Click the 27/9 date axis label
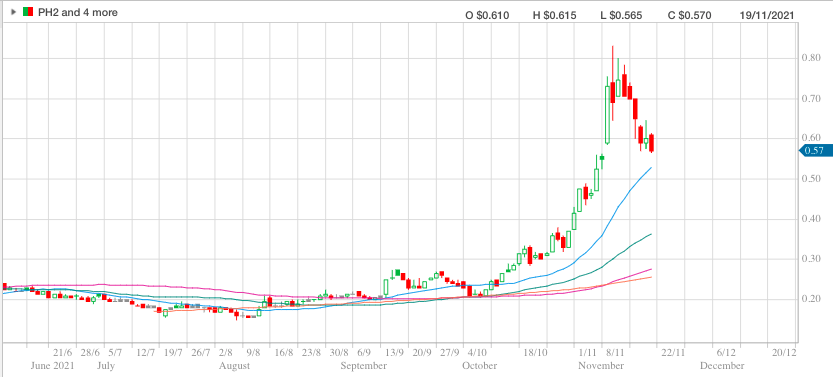 point(449,353)
